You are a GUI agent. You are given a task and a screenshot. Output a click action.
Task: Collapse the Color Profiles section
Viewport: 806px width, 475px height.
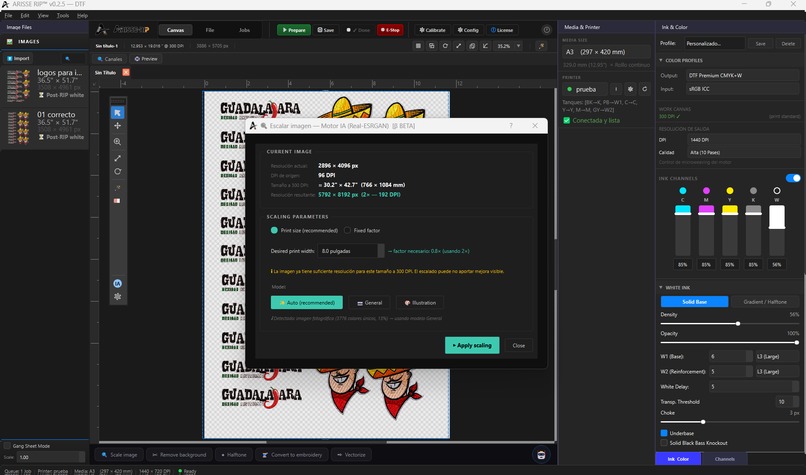pyautogui.click(x=661, y=60)
